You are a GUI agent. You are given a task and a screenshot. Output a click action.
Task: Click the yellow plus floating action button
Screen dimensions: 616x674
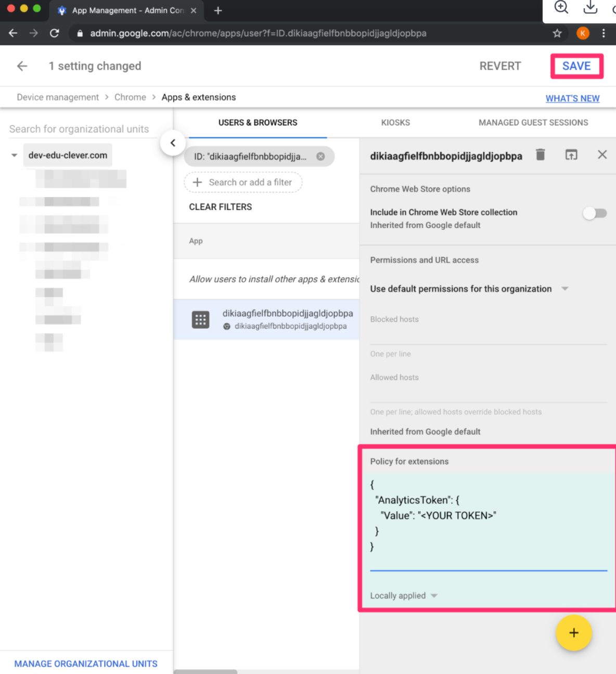pyautogui.click(x=574, y=633)
